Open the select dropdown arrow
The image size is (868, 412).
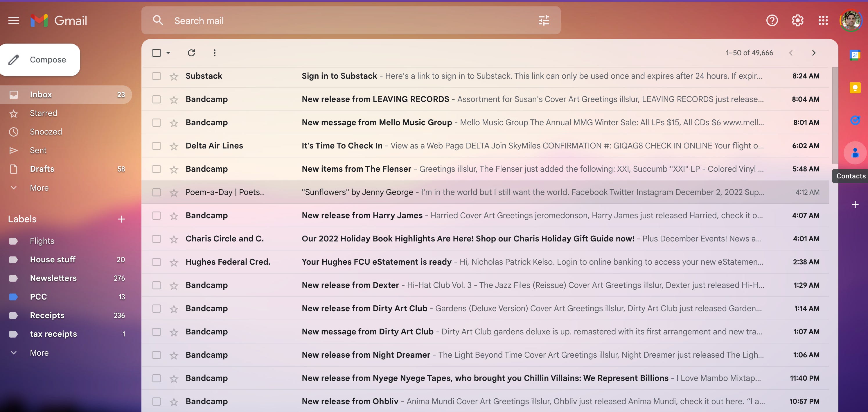(168, 53)
